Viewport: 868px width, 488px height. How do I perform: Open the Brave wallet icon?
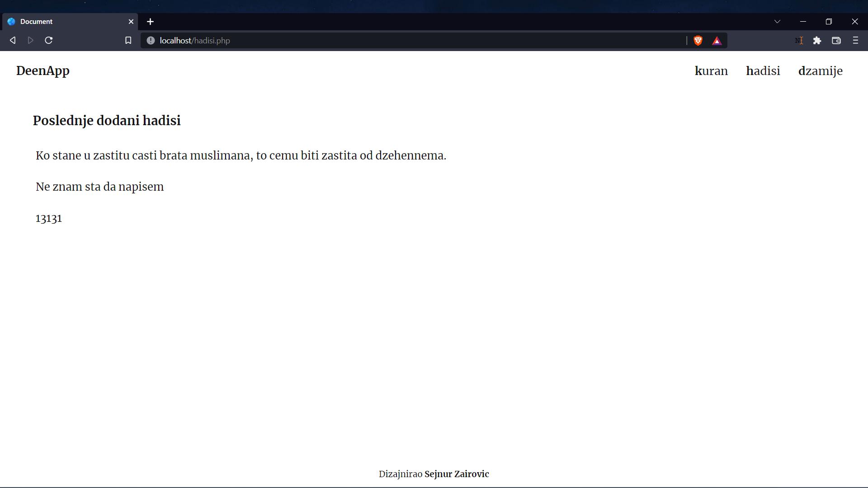pos(836,41)
